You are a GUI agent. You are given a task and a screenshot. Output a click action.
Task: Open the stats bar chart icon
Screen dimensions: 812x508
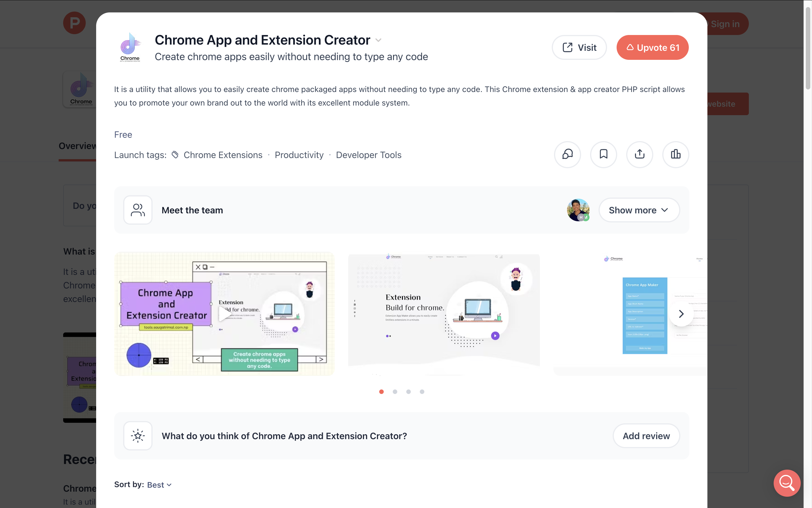point(676,154)
